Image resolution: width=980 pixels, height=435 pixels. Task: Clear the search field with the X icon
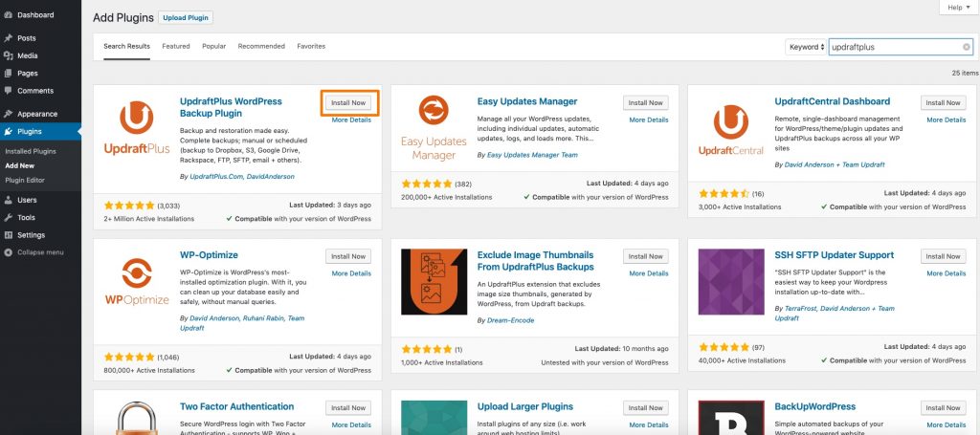[967, 47]
